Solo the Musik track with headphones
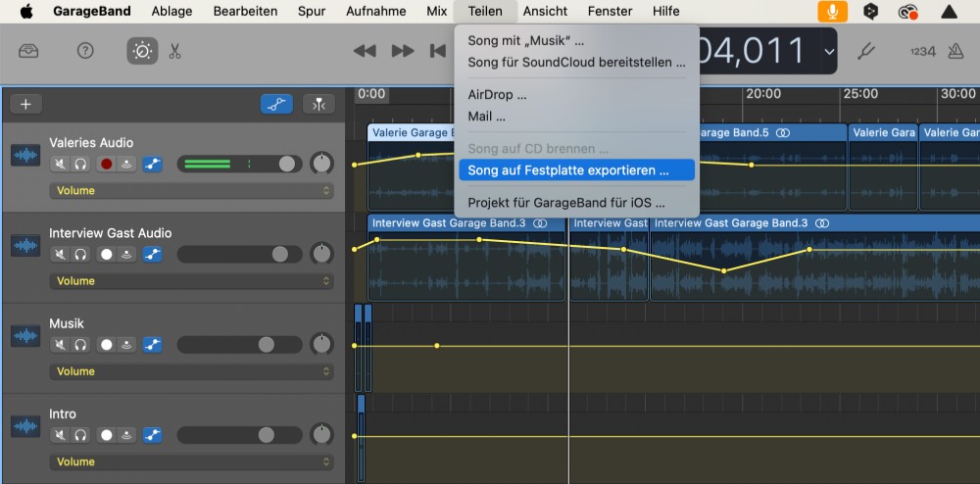Screen dimensions: 980x484 pos(80,345)
